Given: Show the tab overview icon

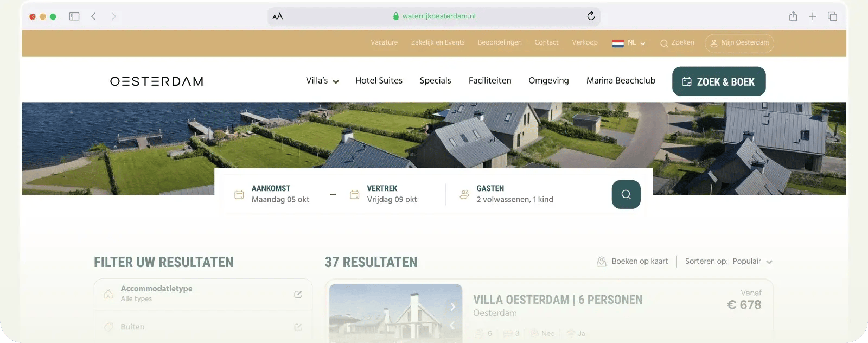Looking at the screenshot, I should click(832, 16).
